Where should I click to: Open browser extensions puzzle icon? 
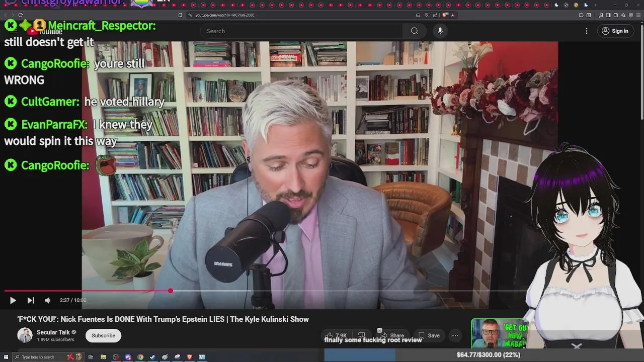(581, 15)
